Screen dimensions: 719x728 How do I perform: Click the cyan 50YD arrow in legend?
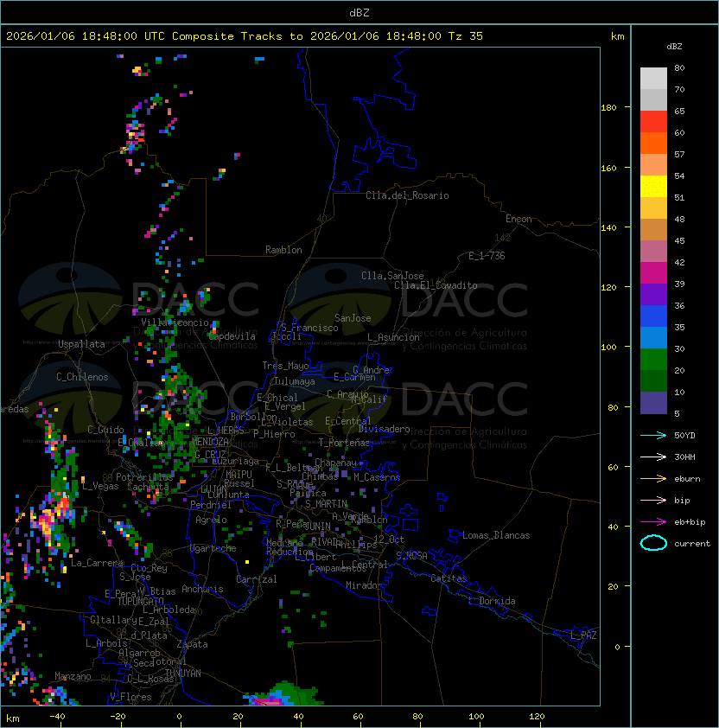[653, 435]
